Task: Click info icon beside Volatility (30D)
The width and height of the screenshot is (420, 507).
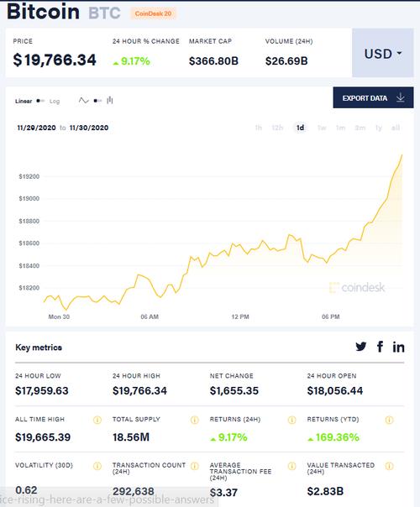Action: point(97,466)
